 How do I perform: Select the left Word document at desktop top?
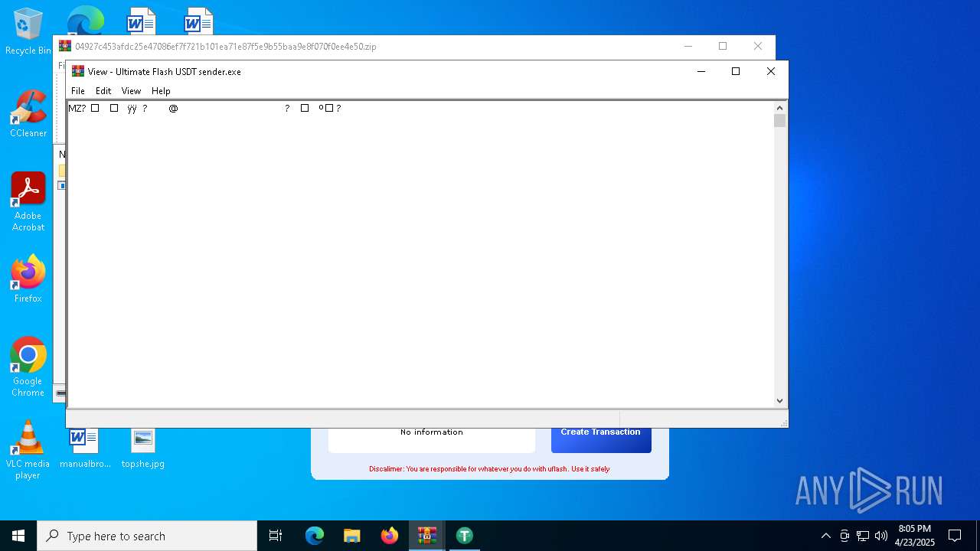tap(141, 21)
